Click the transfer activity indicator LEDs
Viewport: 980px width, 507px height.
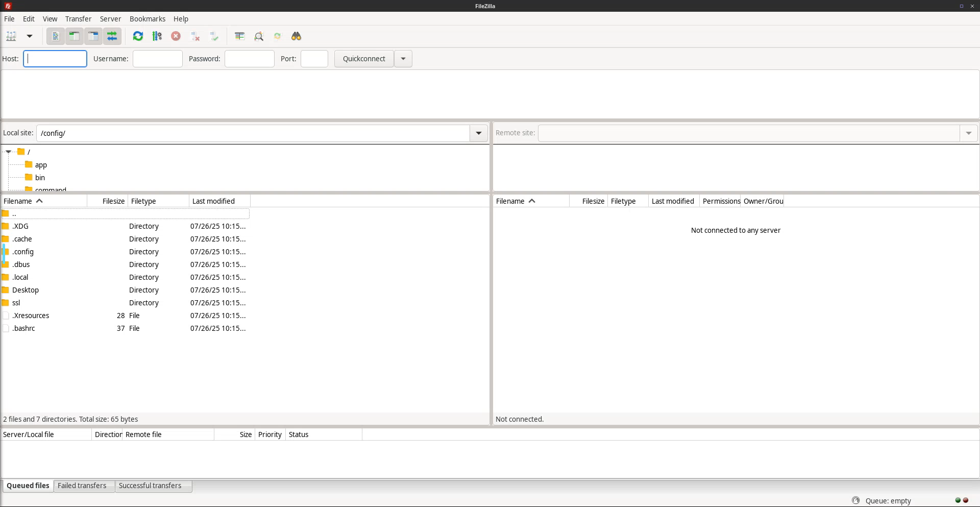pyautogui.click(x=962, y=500)
